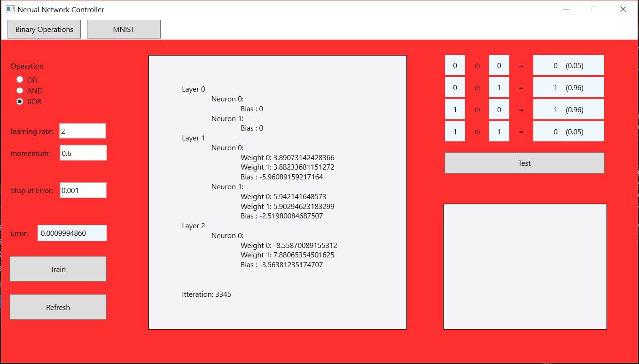Click the Layer 2 heading text
639x364 pixels.
pyautogui.click(x=194, y=226)
